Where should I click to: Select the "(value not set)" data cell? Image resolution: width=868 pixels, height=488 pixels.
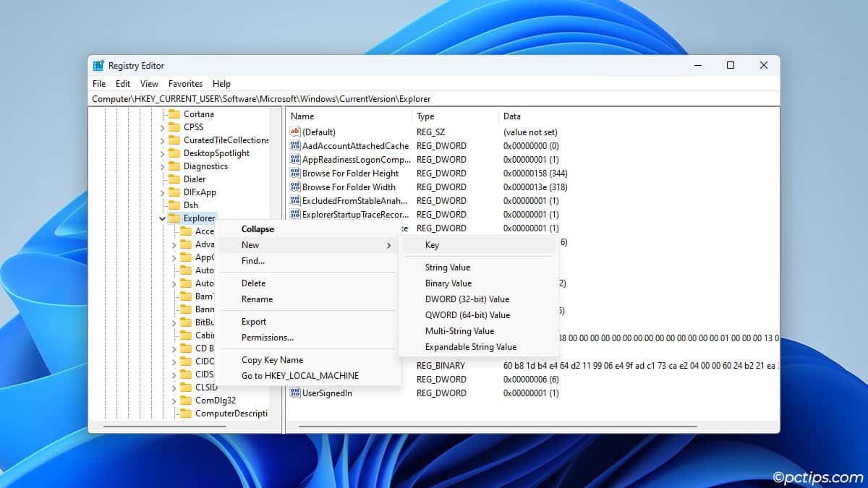point(530,132)
